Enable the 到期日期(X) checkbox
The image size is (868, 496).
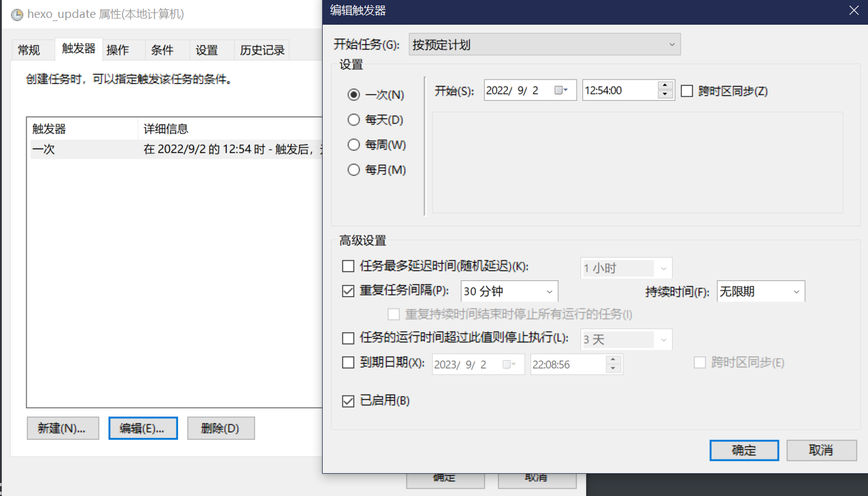(348, 363)
